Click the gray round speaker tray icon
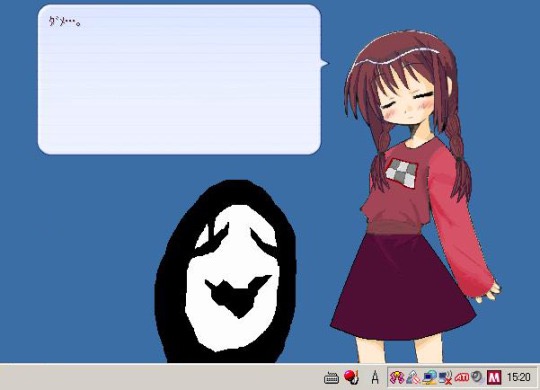The image size is (540, 390). [477, 377]
